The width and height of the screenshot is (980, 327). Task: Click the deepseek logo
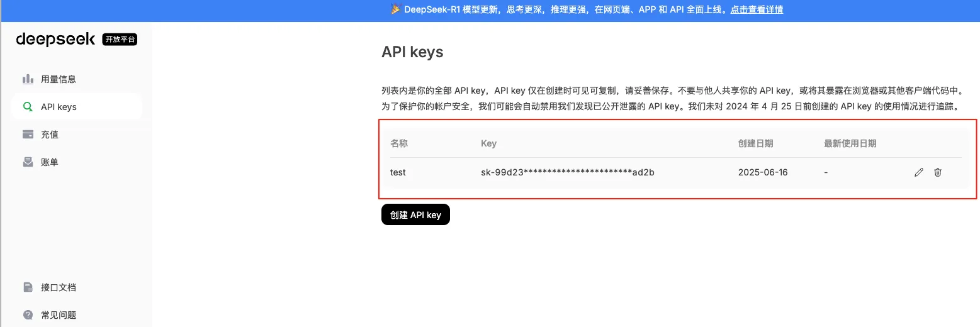click(x=55, y=39)
